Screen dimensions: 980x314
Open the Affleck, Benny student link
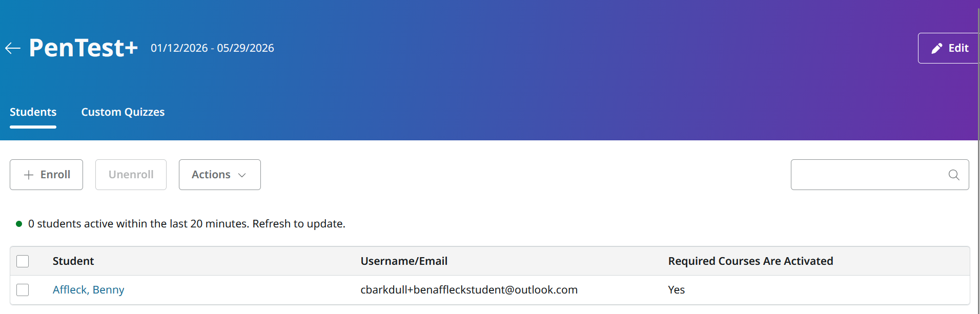(89, 290)
